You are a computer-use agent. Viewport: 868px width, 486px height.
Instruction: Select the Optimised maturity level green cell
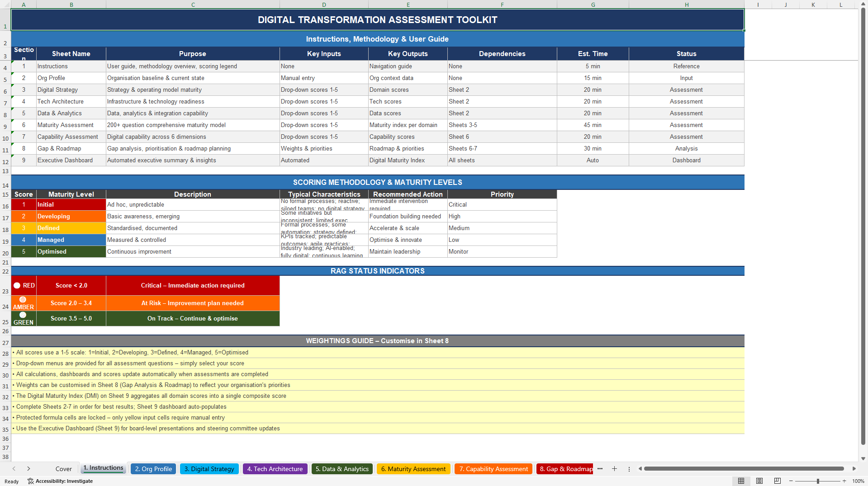pos(71,251)
